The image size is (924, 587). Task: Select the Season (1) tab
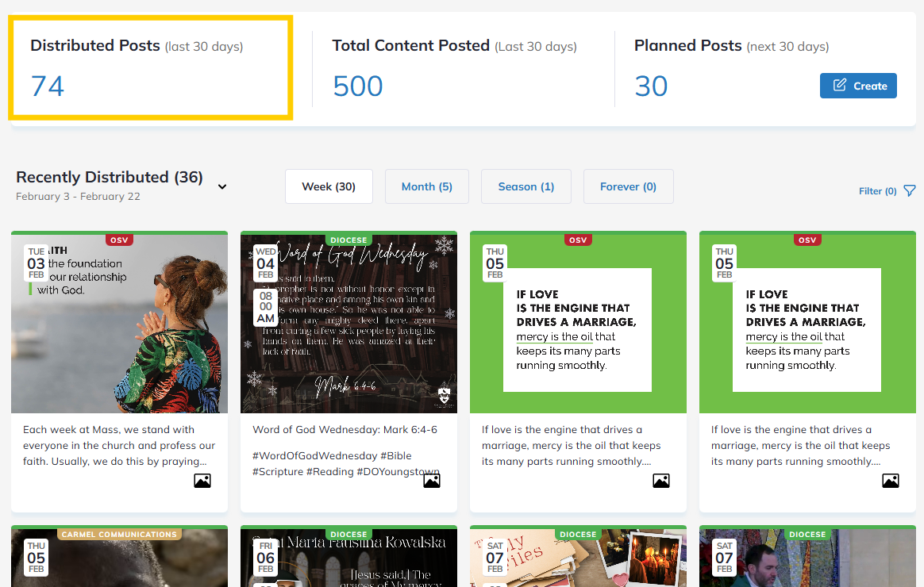[x=526, y=186]
